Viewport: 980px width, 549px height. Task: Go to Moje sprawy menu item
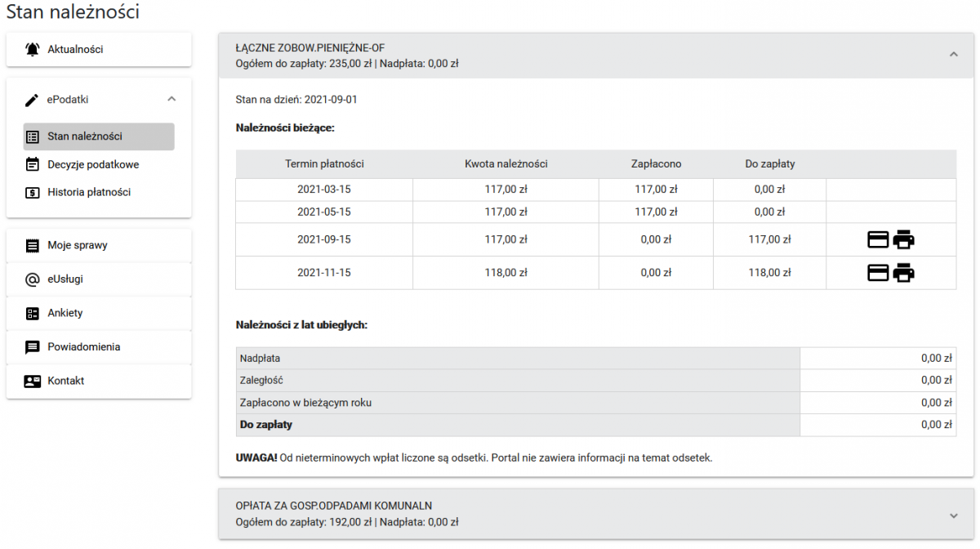(78, 245)
